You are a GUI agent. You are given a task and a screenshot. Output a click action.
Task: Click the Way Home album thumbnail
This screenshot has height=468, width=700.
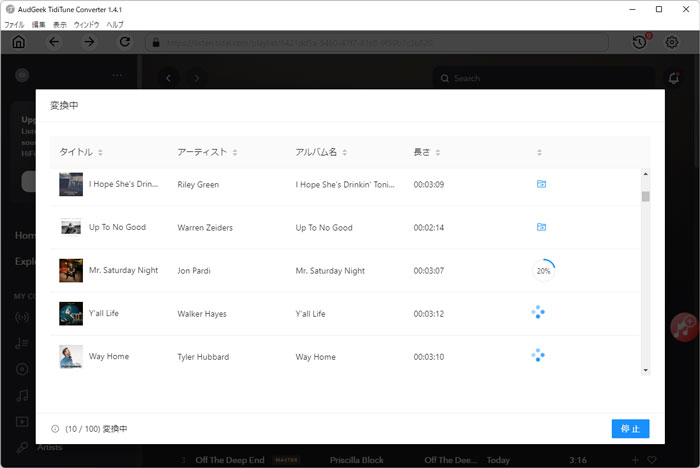[x=71, y=356]
